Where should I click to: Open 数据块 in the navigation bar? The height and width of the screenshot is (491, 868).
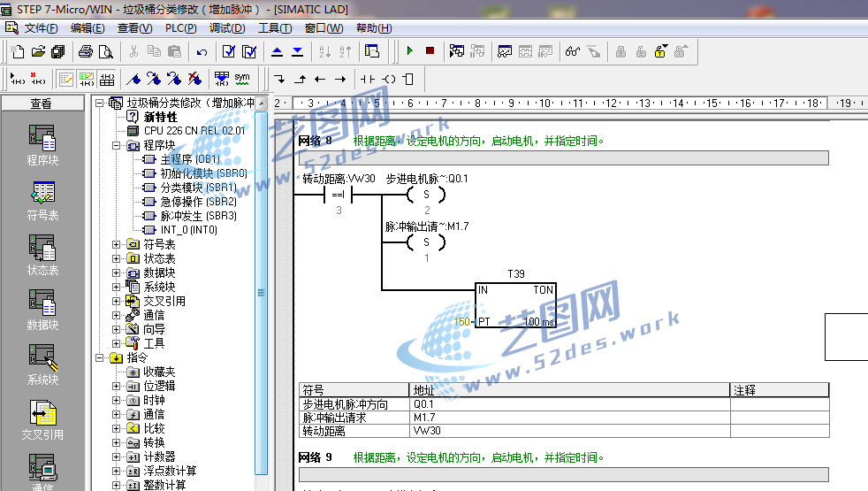[x=42, y=310]
